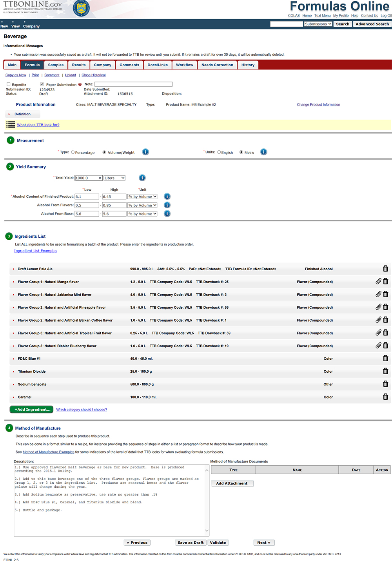Delete the Blablar Blueberry flavor row

click(x=385, y=346)
